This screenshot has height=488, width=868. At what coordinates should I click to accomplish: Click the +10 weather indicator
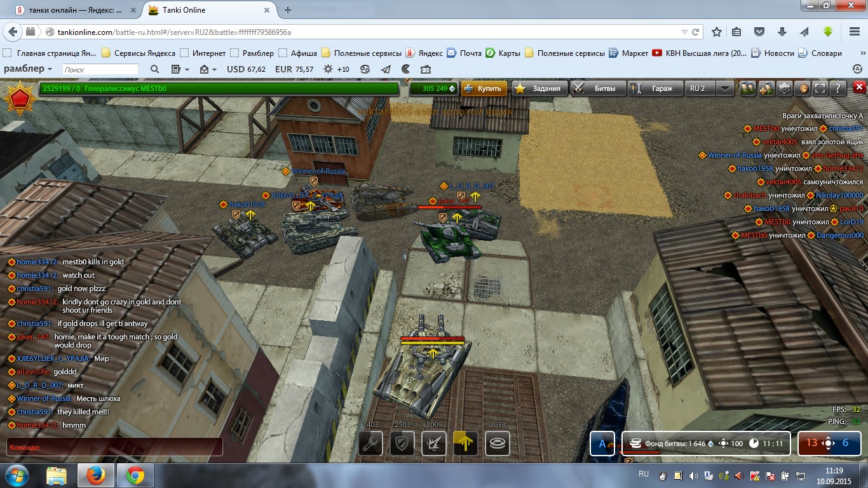(336, 69)
